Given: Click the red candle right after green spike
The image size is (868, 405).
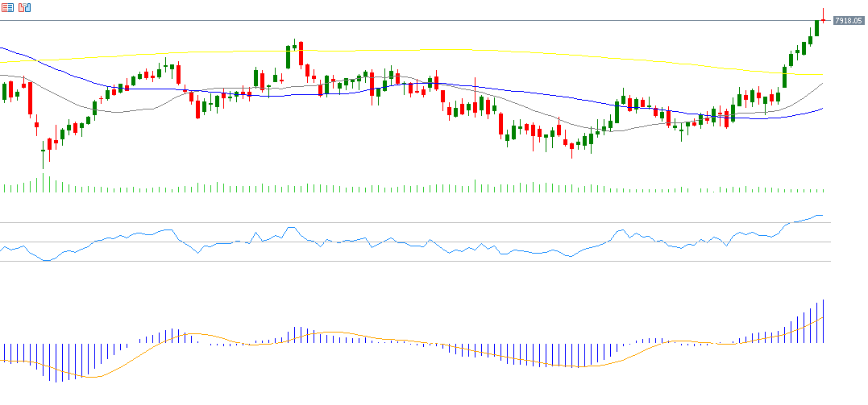Looking at the screenshot, I should [301, 56].
